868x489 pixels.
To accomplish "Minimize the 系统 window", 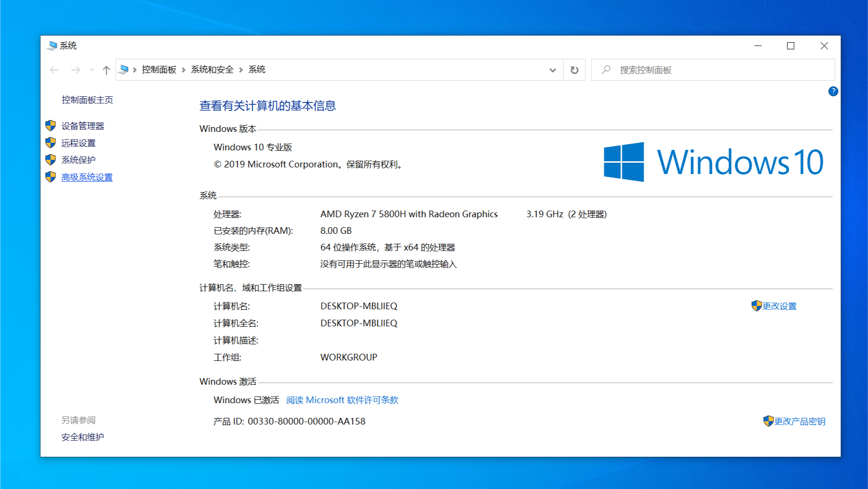I will pyautogui.click(x=758, y=46).
